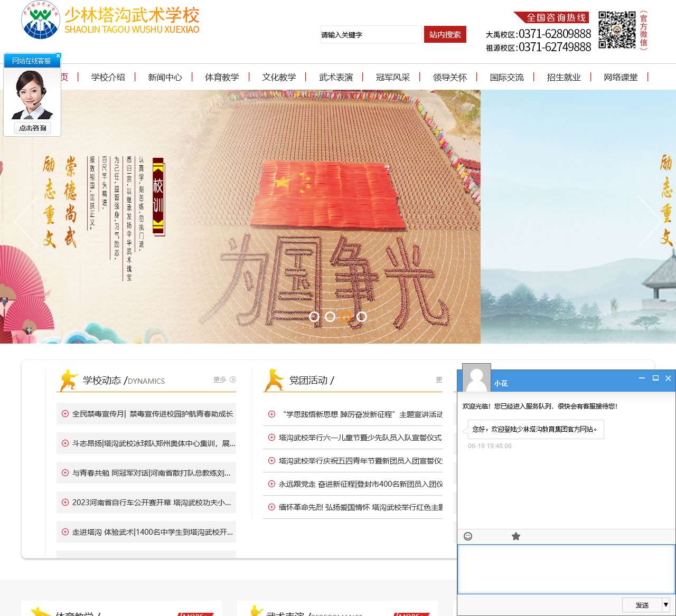Screen dimensions: 676x616
Task: Click the chat message input area
Action: pyautogui.click(x=566, y=569)
